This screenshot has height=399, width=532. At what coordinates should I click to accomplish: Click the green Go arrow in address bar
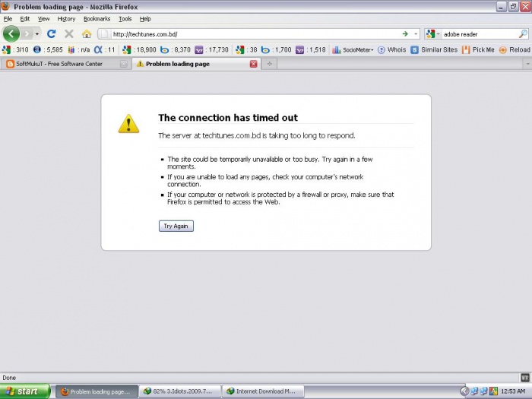[405, 34]
